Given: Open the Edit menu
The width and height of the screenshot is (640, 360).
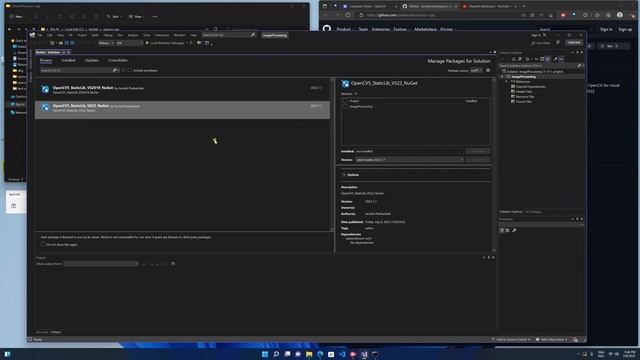Looking at the screenshot, I should pos(49,36).
